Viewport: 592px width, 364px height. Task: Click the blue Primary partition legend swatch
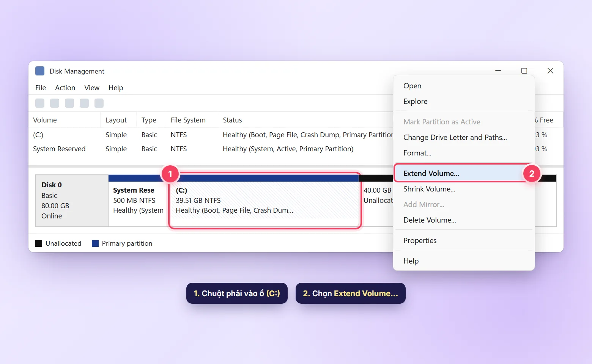point(95,243)
